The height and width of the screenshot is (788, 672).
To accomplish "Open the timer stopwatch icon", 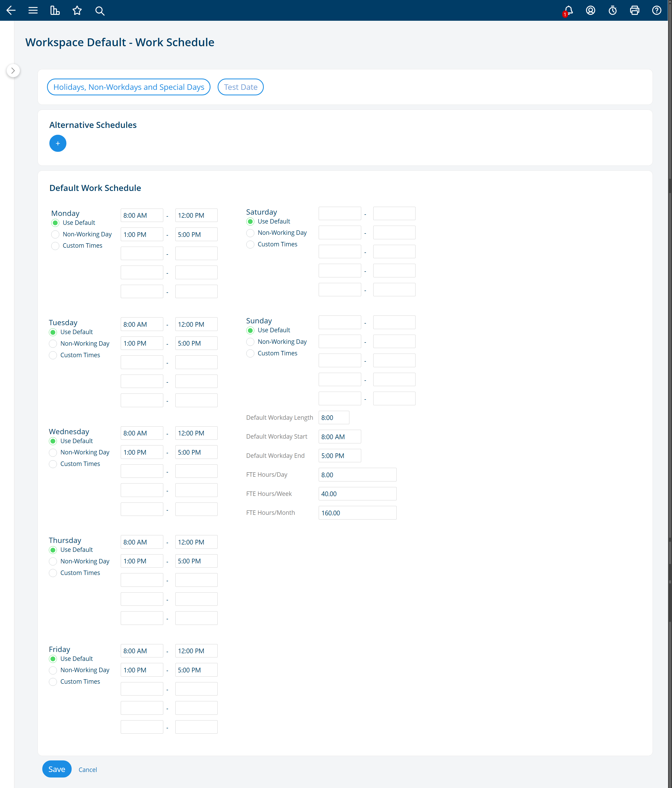I will pos(612,10).
